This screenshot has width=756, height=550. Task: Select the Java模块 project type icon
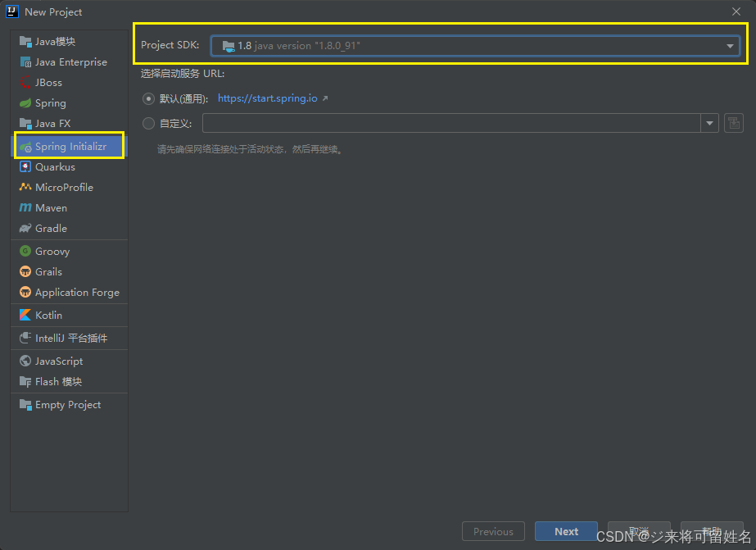coord(25,42)
